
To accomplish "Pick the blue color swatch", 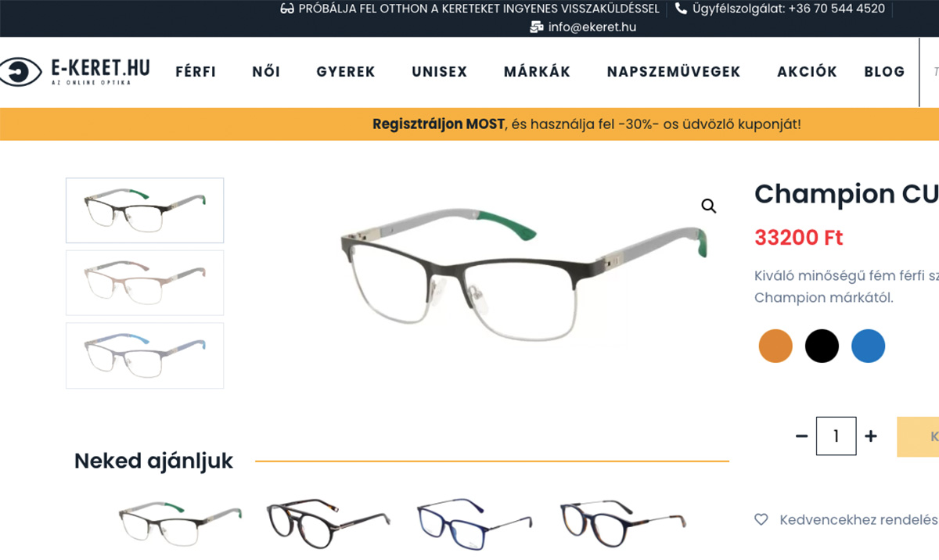I will pos(868,346).
